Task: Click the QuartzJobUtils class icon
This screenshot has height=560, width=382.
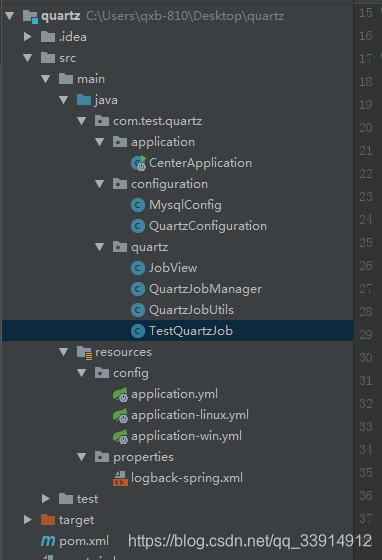Action: [138, 310]
